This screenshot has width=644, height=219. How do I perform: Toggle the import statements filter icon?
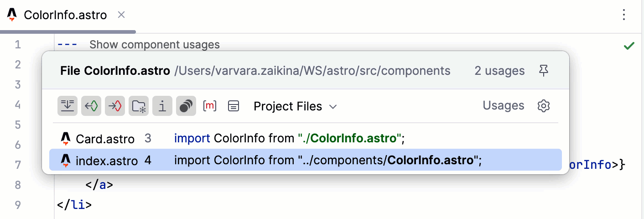coord(162,106)
